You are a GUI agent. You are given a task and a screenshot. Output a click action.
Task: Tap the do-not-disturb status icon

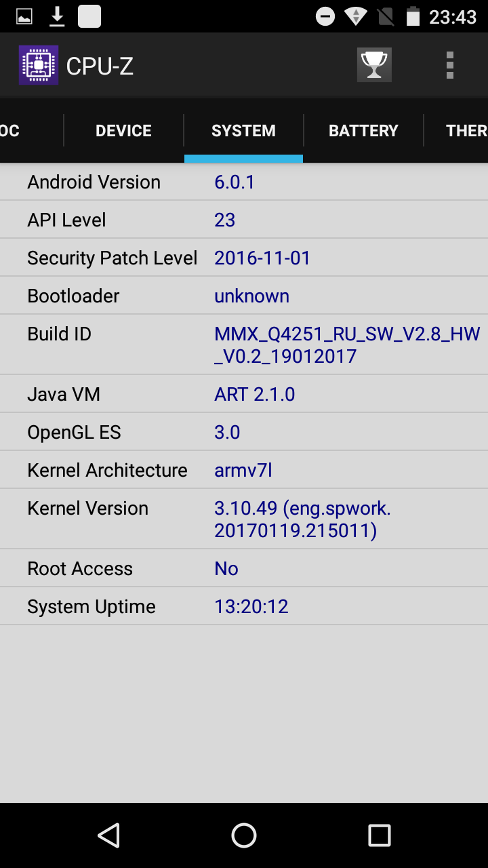coord(325,16)
